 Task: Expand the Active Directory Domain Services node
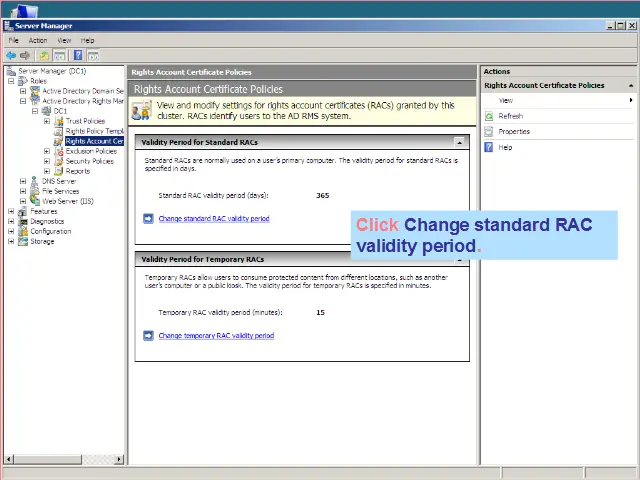click(23, 91)
